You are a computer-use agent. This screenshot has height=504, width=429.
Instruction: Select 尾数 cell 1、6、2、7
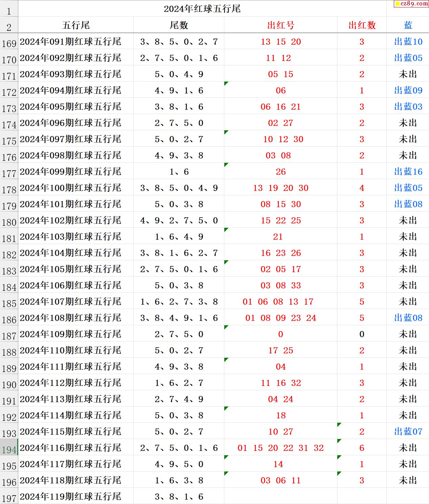(179, 383)
